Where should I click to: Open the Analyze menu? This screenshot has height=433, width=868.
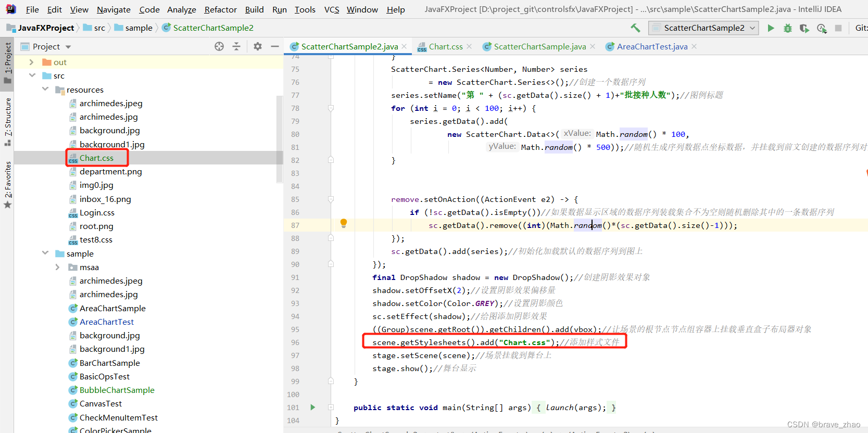point(181,9)
